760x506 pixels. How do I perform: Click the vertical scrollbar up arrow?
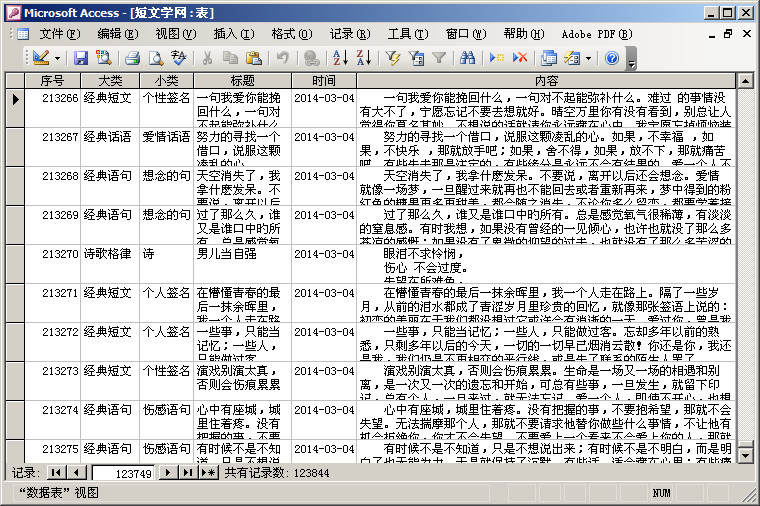(744, 80)
